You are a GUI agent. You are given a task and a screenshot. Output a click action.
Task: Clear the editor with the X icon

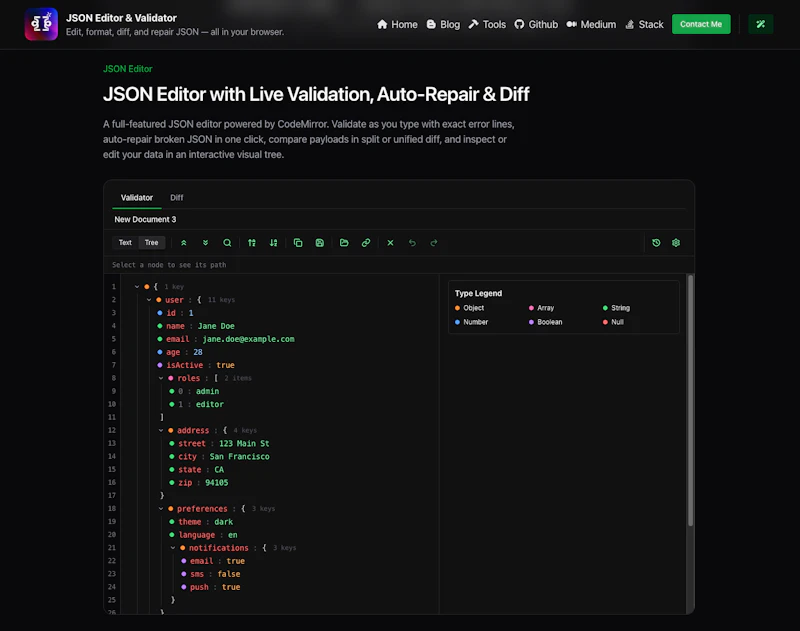pos(390,243)
